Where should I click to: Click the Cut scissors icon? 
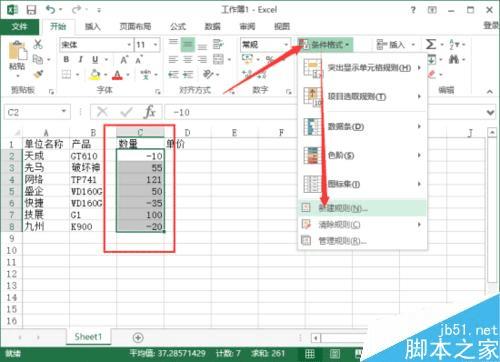click(38, 44)
